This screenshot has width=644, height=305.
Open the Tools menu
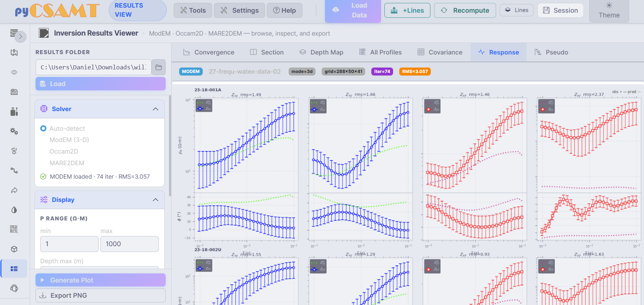(x=193, y=11)
